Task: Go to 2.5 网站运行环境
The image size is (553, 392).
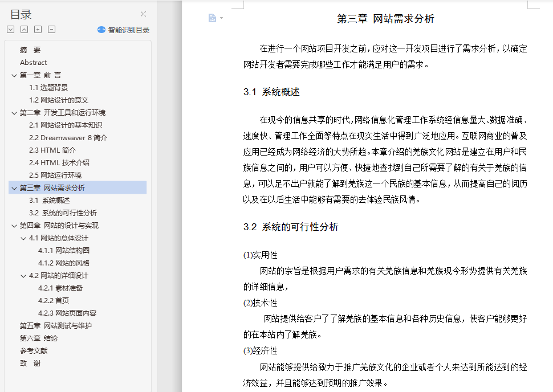Action: (55, 175)
